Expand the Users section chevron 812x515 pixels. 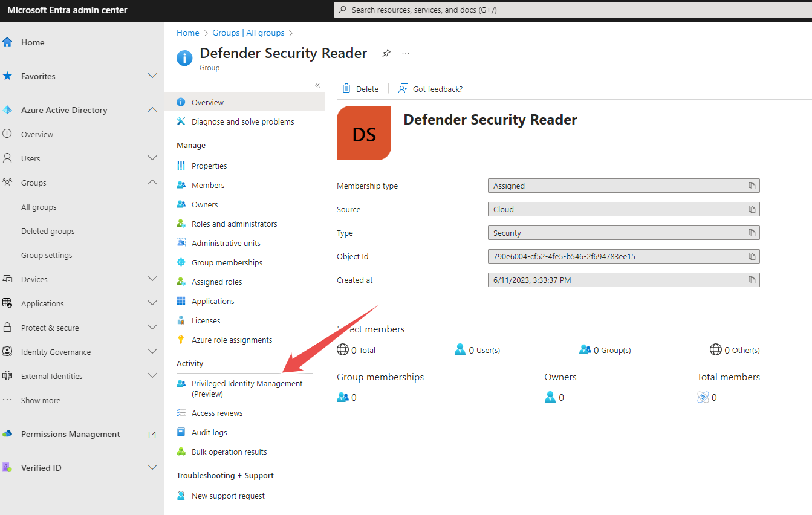pos(152,158)
